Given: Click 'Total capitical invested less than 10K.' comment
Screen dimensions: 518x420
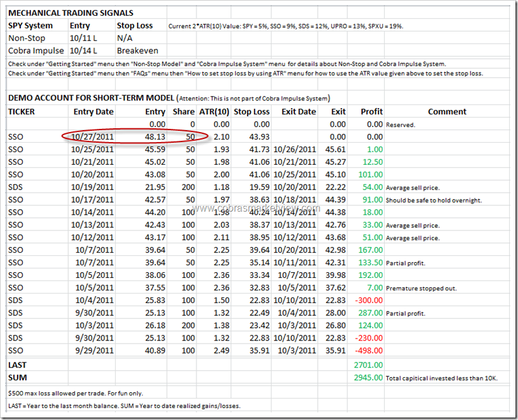Looking at the screenshot, I should coord(442,378).
